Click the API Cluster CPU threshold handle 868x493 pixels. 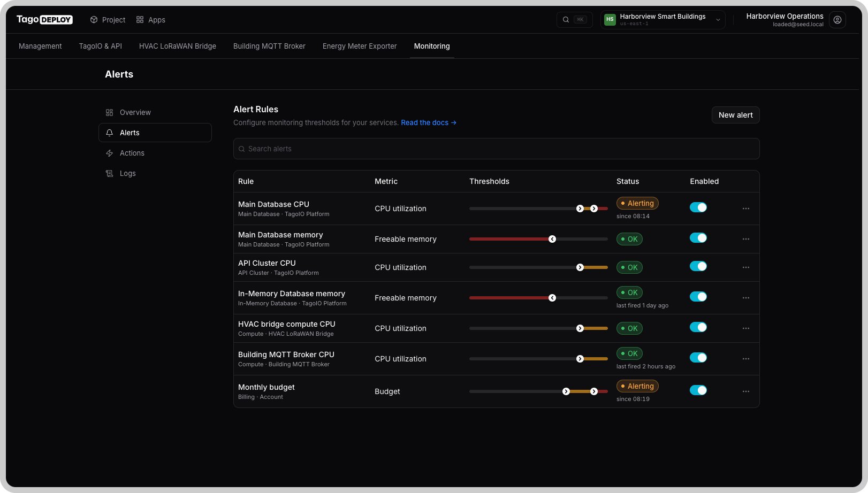click(580, 267)
